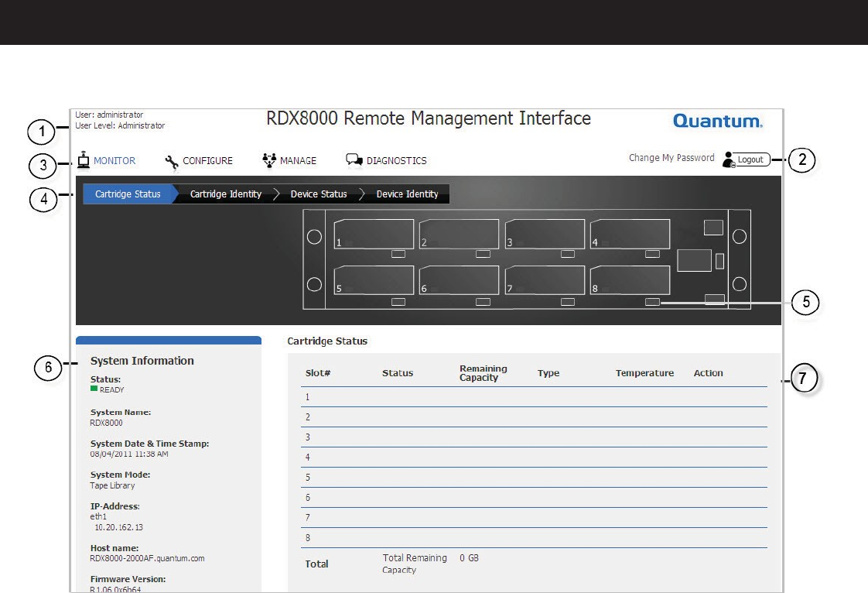Select cartridge slot 3 in device diagram
Viewport: 868px width, 593px height.
(x=545, y=234)
